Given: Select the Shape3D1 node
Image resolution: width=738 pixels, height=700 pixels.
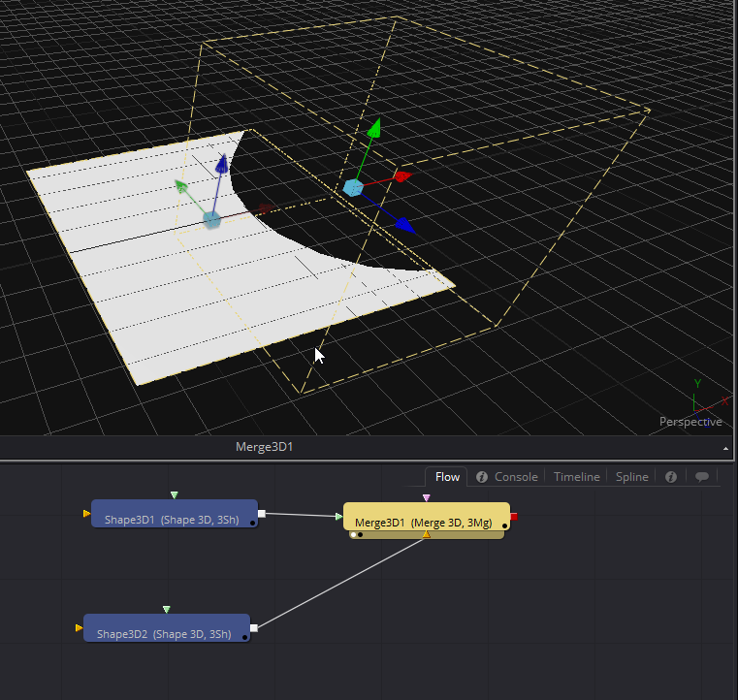Looking at the screenshot, I should pos(175,514).
